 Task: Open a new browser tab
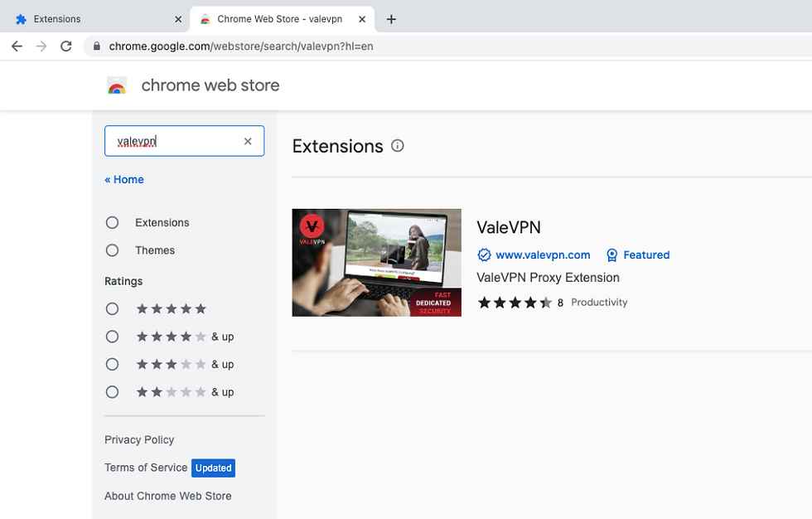(391, 19)
